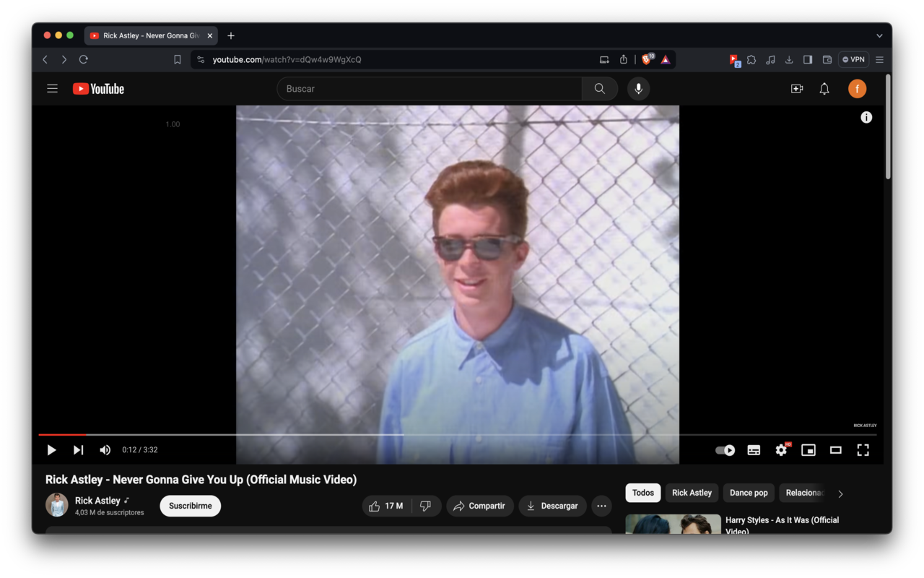Share page icon in address bar
This screenshot has height=578, width=924.
pyautogui.click(x=624, y=59)
